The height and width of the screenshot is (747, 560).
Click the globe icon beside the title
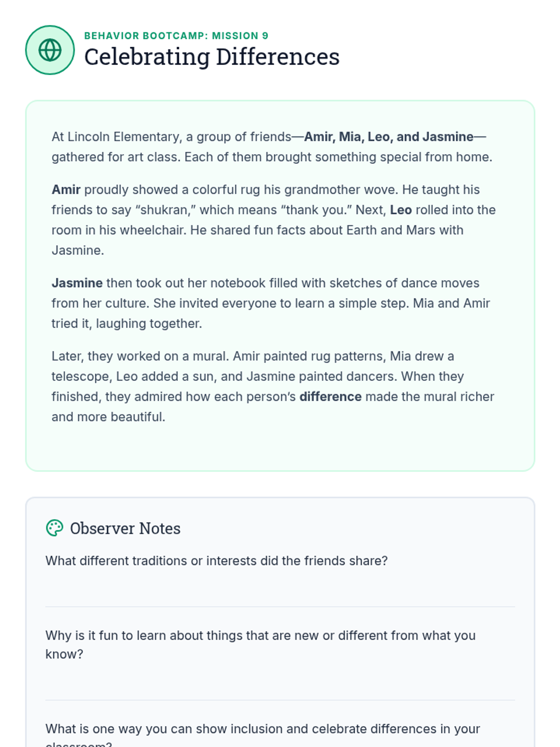coord(50,50)
